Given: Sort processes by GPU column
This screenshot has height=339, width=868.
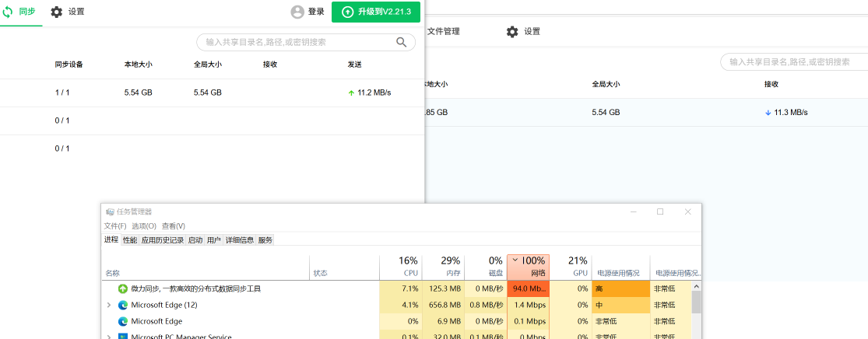Looking at the screenshot, I should pos(571,267).
